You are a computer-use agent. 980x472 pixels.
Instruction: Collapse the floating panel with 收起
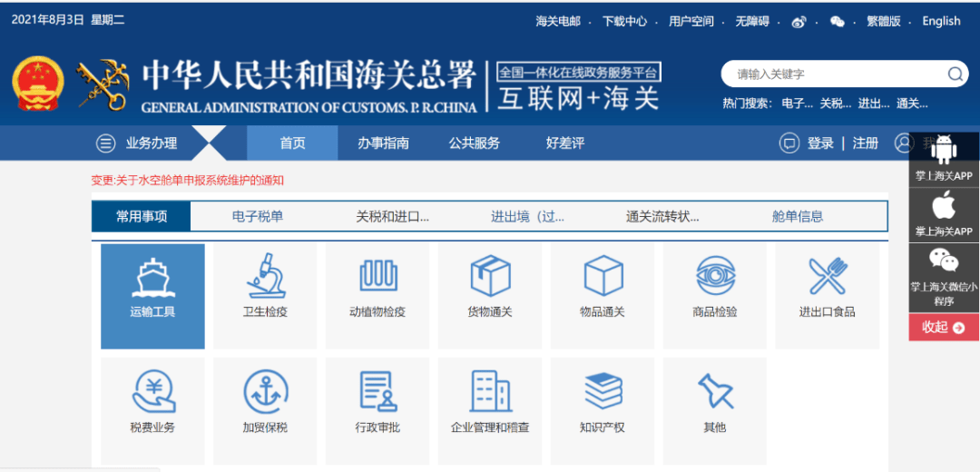944,327
